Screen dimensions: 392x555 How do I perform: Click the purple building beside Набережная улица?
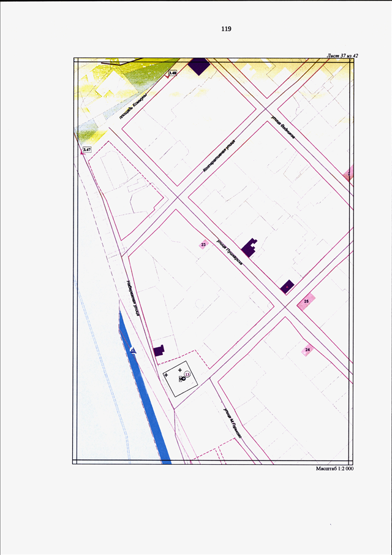tap(159, 350)
